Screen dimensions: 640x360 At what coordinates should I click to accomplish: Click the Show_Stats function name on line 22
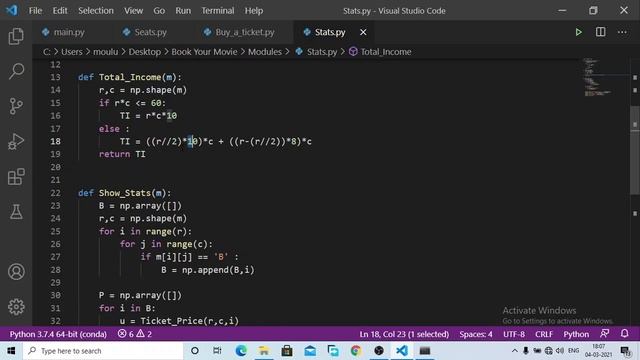125,193
